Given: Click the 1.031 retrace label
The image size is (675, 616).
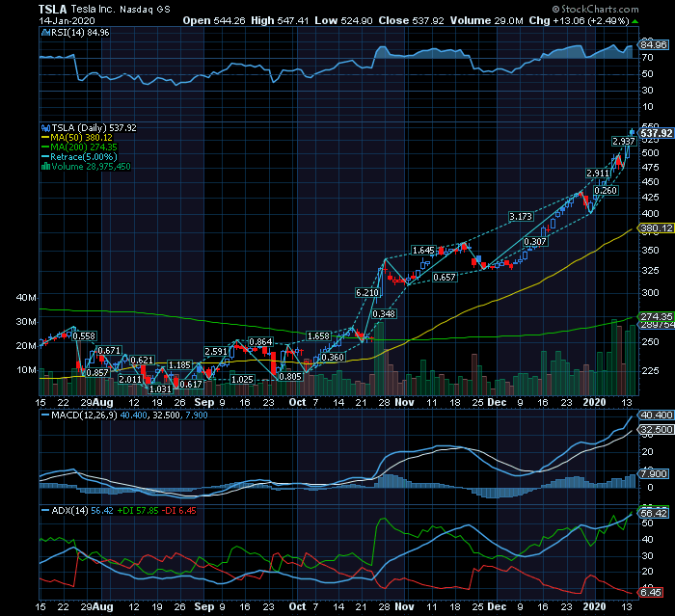Looking at the screenshot, I should click(x=161, y=389).
